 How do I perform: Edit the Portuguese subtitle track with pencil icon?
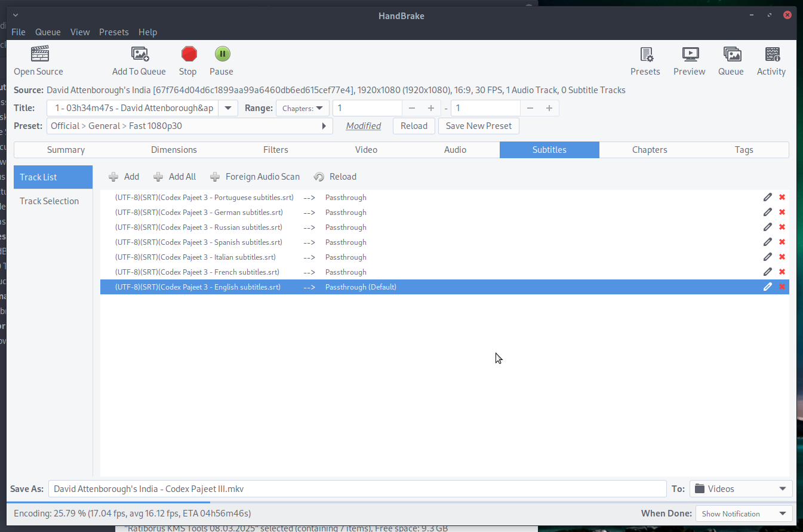(768, 197)
